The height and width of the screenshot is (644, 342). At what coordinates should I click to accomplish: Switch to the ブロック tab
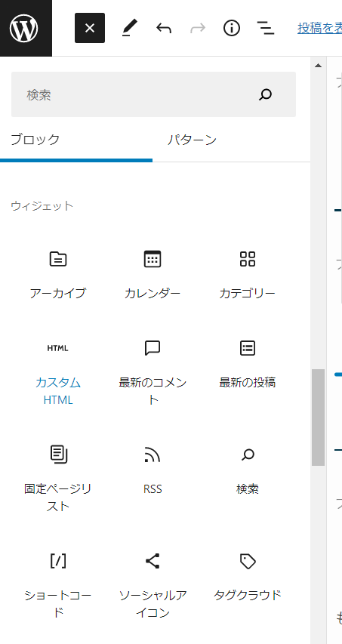pos(76,140)
